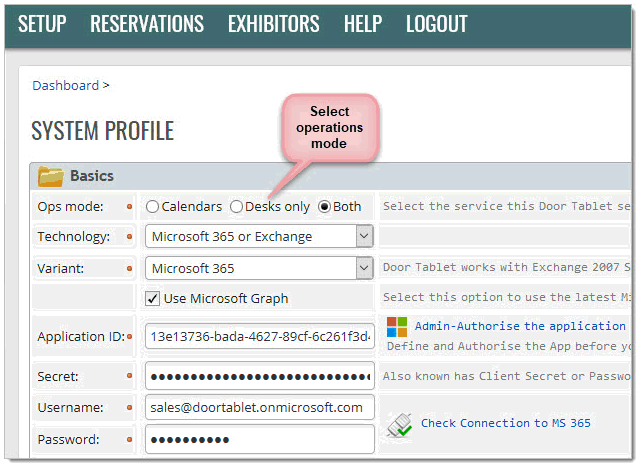Screen dimensions: 641x468
Task: Click the Username label
Action: pos(70,408)
